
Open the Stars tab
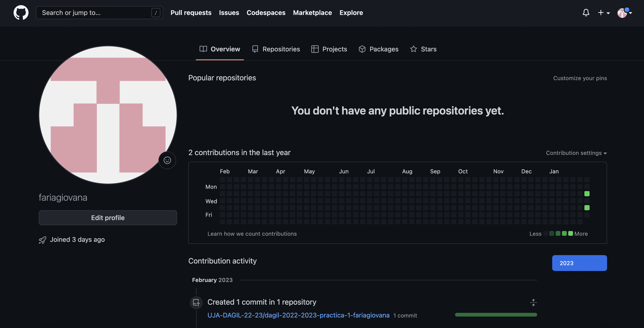pos(423,49)
